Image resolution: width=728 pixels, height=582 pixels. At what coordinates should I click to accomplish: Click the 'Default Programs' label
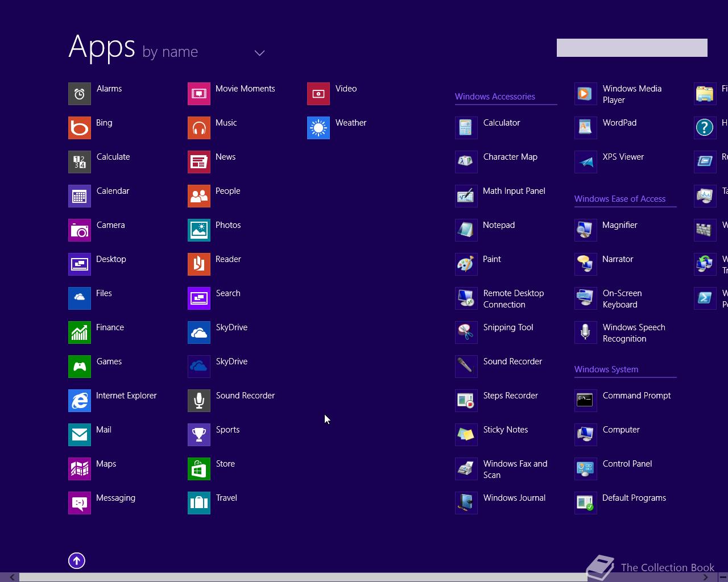(x=634, y=498)
